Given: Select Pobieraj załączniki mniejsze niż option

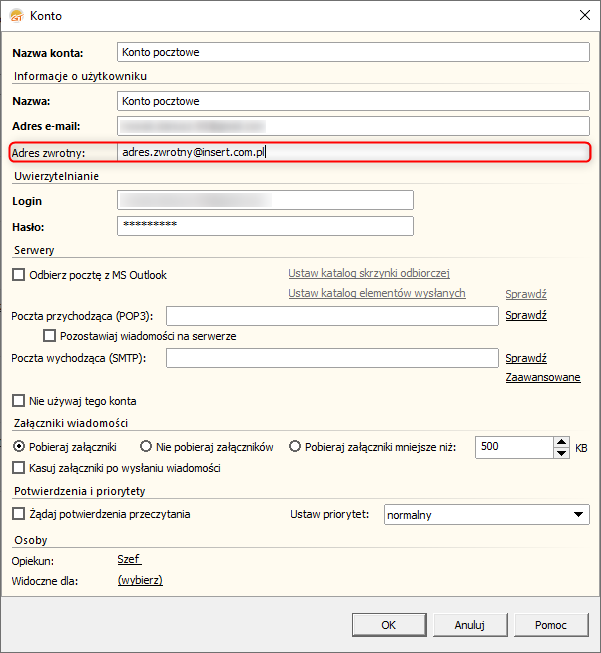Looking at the screenshot, I should (295, 447).
